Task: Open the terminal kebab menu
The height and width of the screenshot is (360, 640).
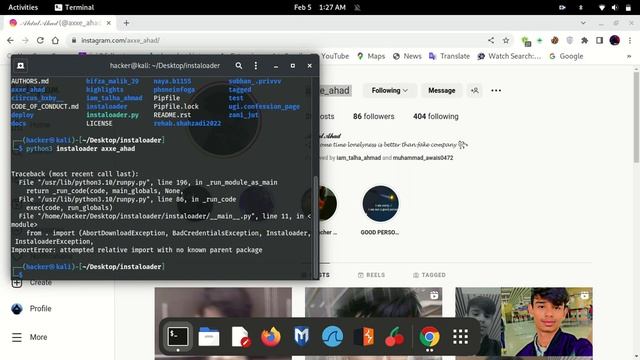Action: [256, 66]
